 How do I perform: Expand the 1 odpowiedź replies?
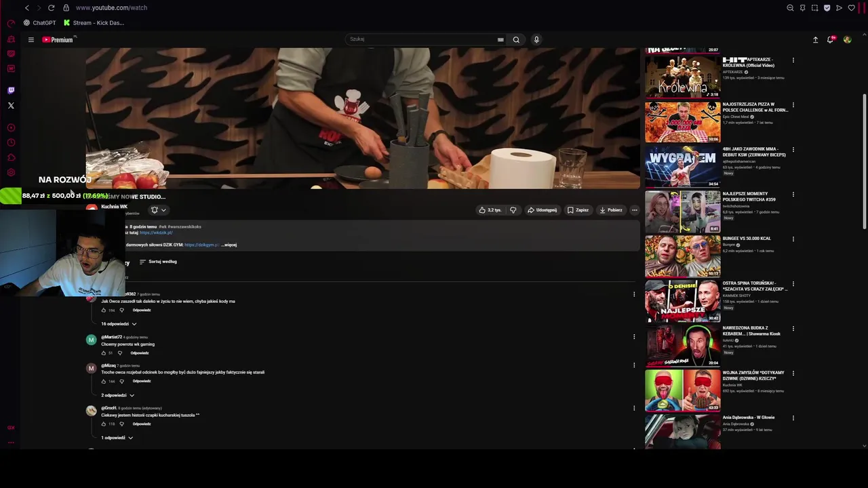(x=117, y=438)
